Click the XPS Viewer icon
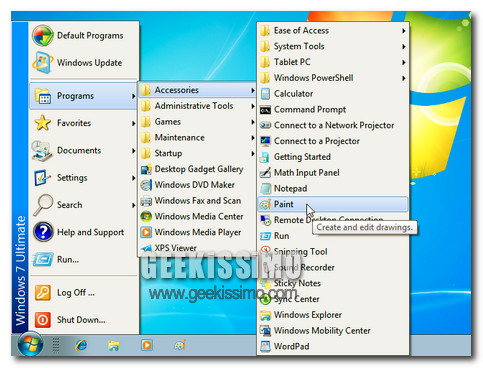 [146, 248]
